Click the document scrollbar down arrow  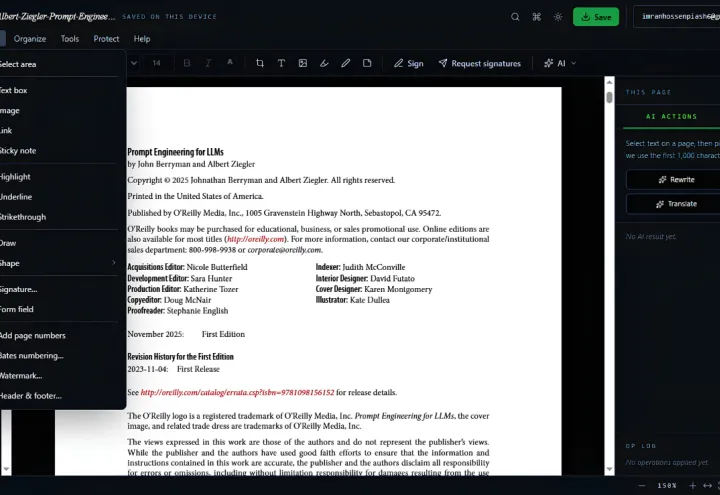click(609, 469)
